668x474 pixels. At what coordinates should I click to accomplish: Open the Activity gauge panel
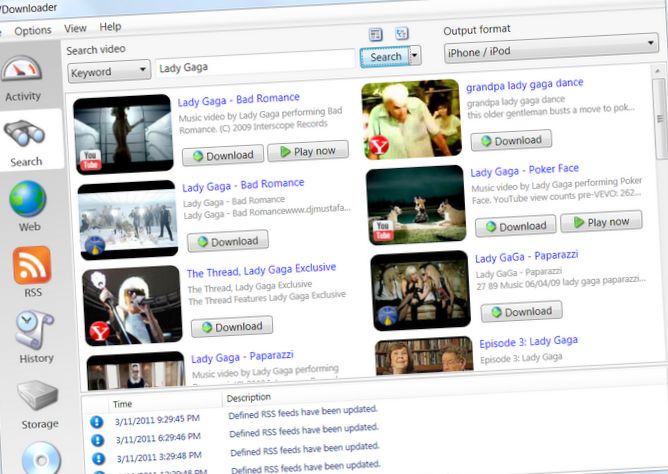point(22,78)
